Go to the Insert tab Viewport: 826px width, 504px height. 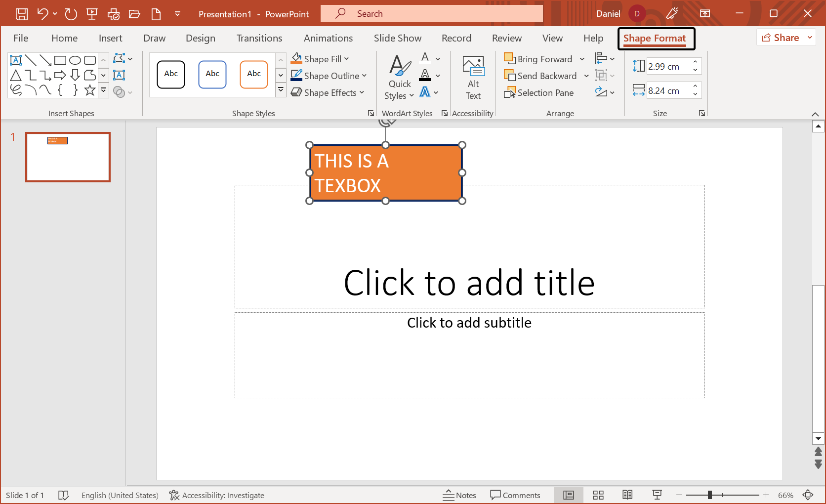click(x=110, y=38)
